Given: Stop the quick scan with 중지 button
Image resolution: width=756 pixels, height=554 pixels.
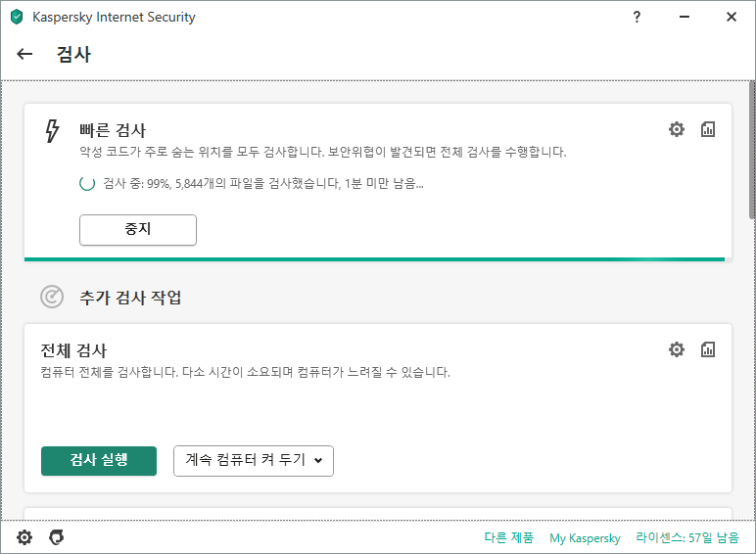Looking at the screenshot, I should [138, 230].
